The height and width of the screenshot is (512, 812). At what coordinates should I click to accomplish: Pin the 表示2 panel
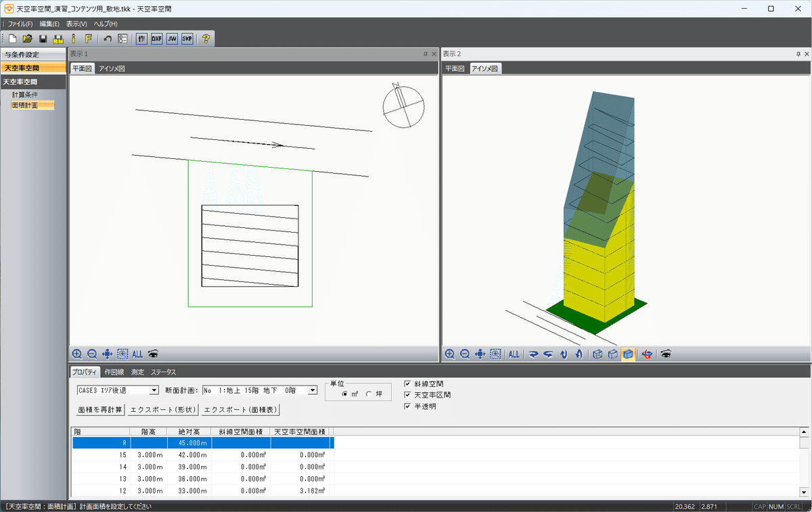(x=798, y=53)
